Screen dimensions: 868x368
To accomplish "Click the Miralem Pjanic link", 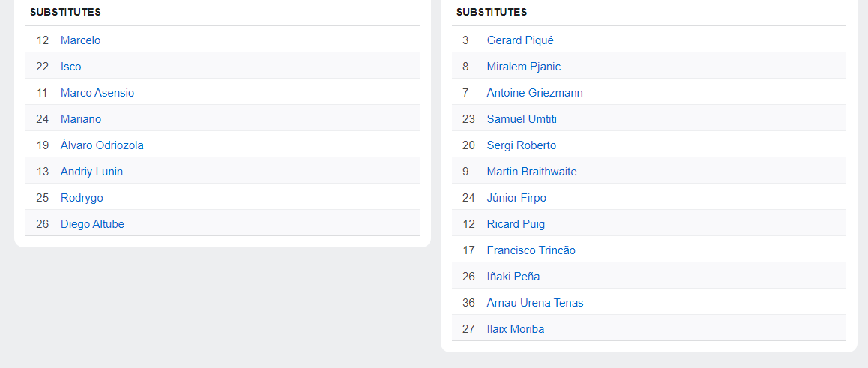I will point(523,67).
